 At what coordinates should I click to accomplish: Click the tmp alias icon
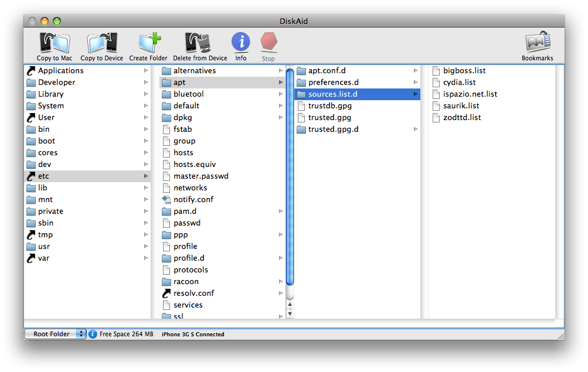click(31, 235)
